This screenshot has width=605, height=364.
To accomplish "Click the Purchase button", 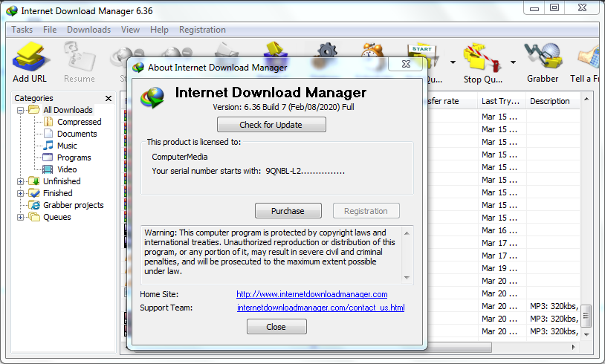I will (288, 211).
